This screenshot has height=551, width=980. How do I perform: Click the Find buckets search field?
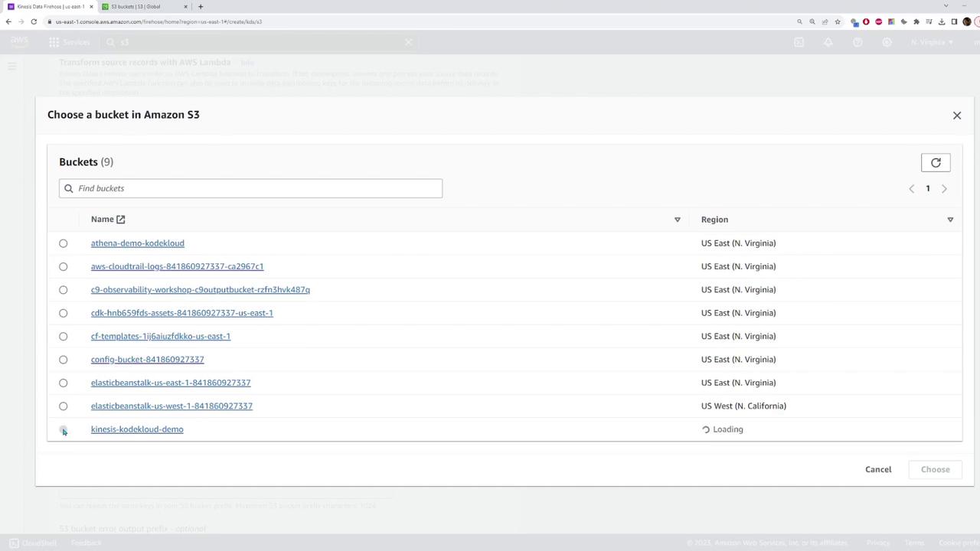click(x=250, y=188)
